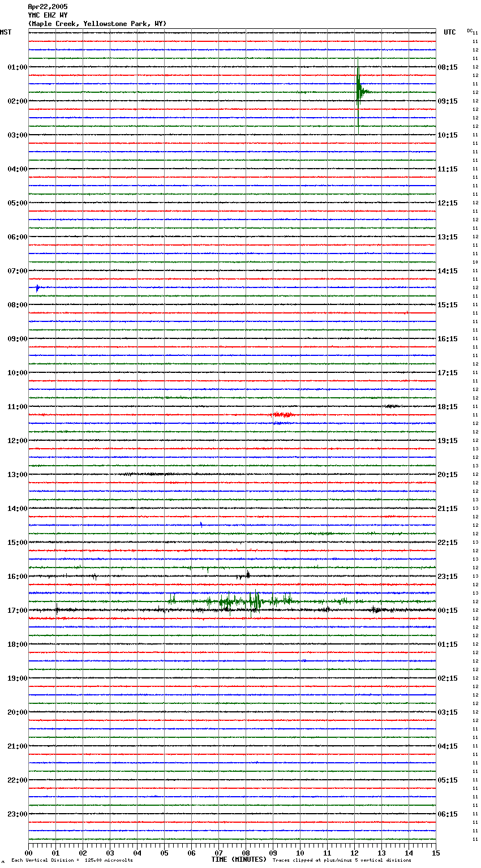The width and height of the screenshot is (481, 868).
Task: Click minute 07 on the bottom axis
Action: [218, 853]
